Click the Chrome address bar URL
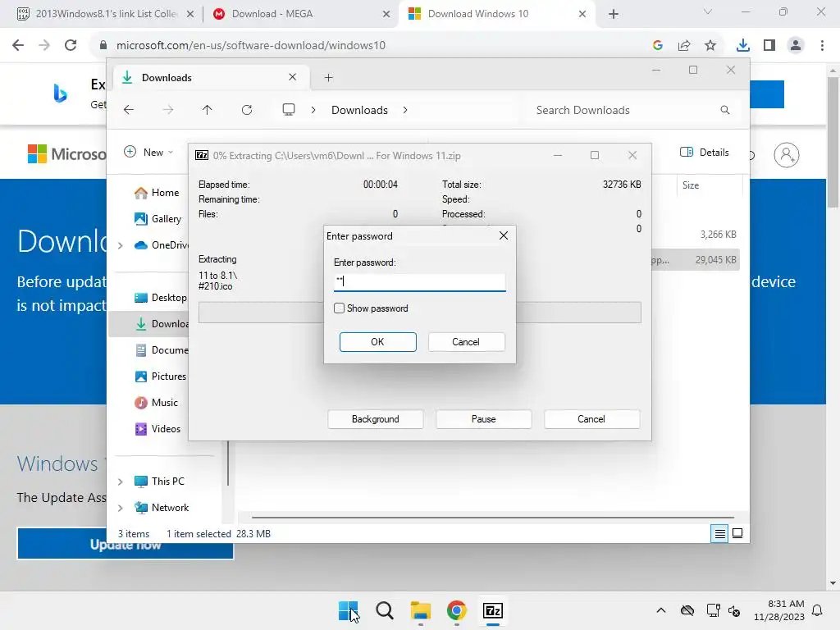The height and width of the screenshot is (630, 840). pos(251,46)
